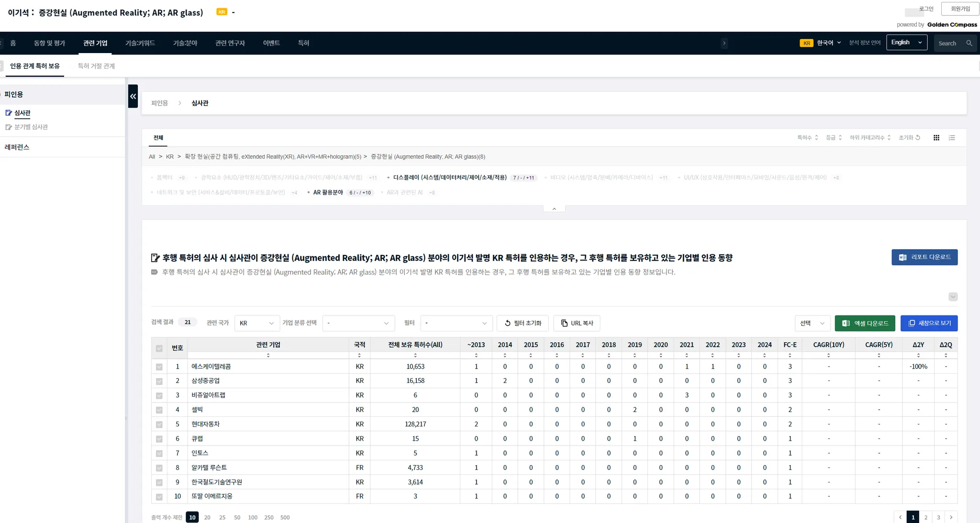Switch to grid view icon
Image resolution: width=980 pixels, height=523 pixels.
coord(936,138)
